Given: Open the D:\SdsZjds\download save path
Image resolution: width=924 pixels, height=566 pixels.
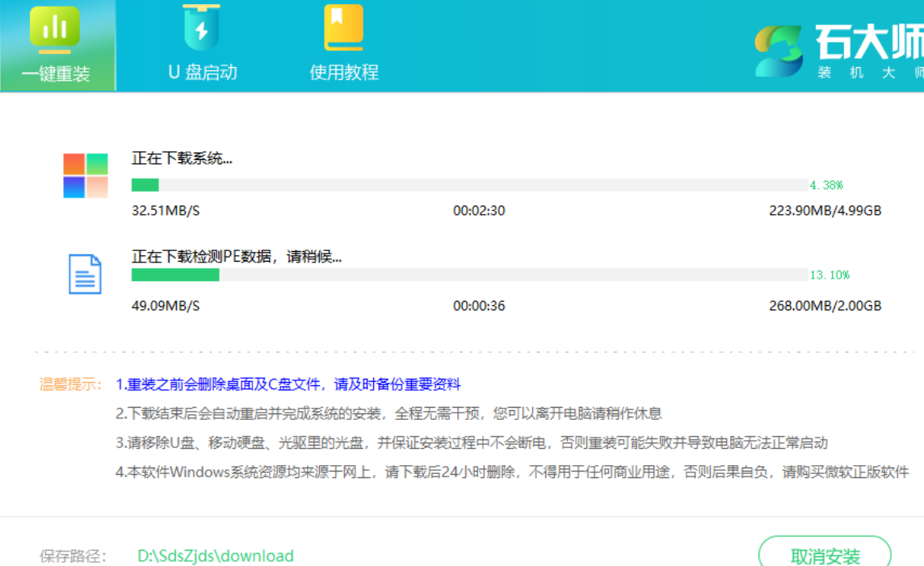Looking at the screenshot, I should (x=216, y=556).
